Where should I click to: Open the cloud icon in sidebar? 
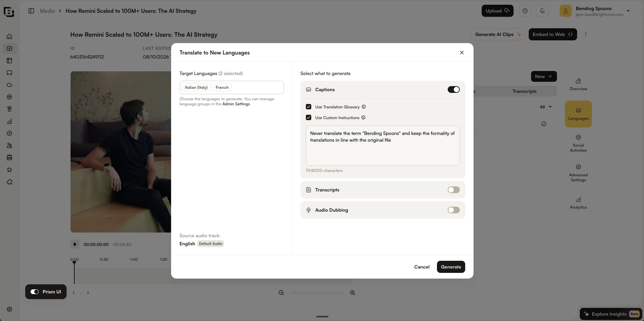pyautogui.click(x=9, y=85)
